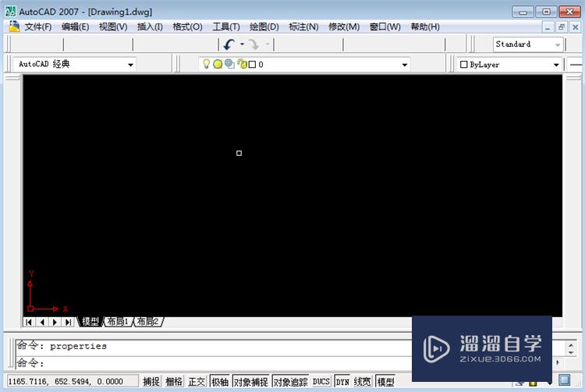
Task: Close the Drawing1.dwg document window
Action: 575,27
